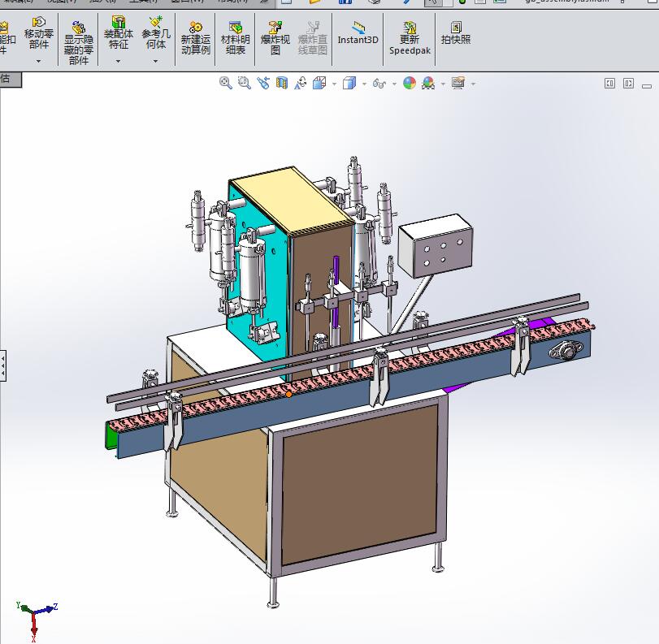The image size is (659, 644).
Task: Click the 爆炸视图 exploded view icon
Action: coord(275,38)
